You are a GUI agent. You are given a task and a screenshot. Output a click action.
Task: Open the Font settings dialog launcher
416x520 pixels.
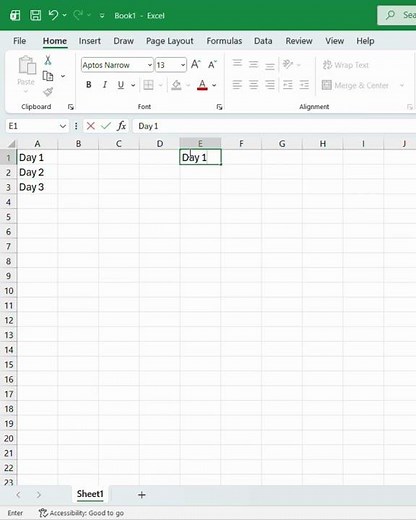219,107
